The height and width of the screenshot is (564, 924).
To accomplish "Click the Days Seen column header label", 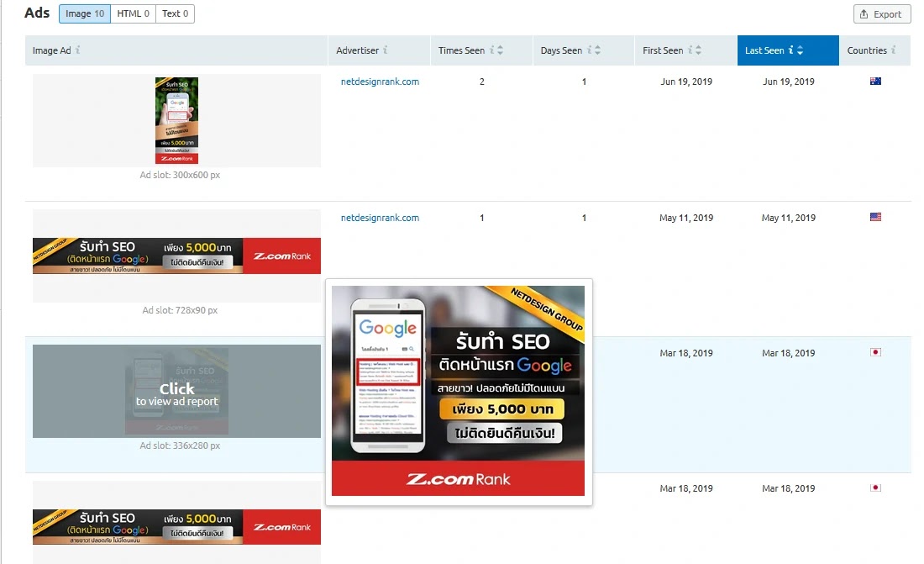I will click(x=562, y=50).
